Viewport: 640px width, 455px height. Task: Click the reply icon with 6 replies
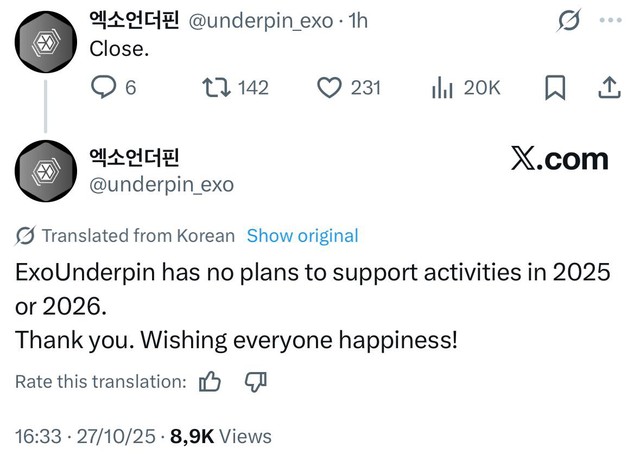pyautogui.click(x=104, y=88)
